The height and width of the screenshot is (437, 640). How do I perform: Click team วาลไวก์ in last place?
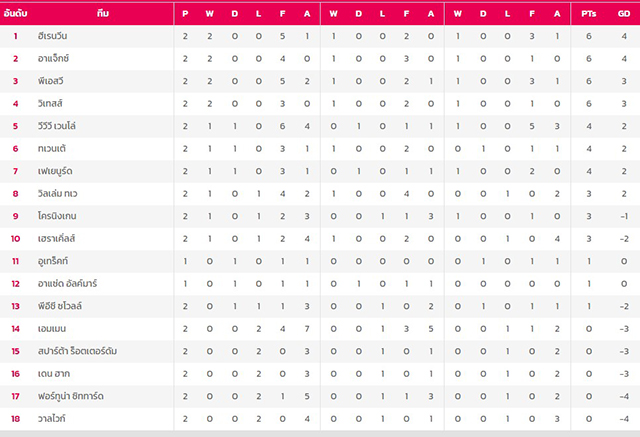pyautogui.click(x=51, y=419)
